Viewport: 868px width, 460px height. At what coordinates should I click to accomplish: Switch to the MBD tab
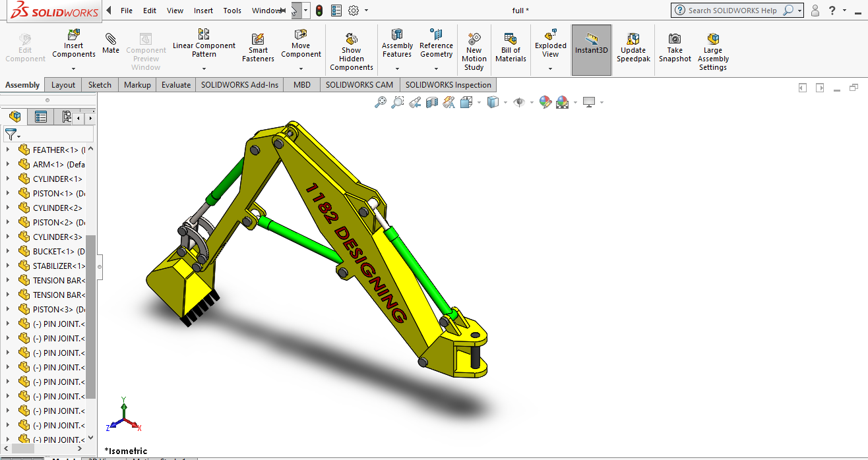(x=302, y=85)
